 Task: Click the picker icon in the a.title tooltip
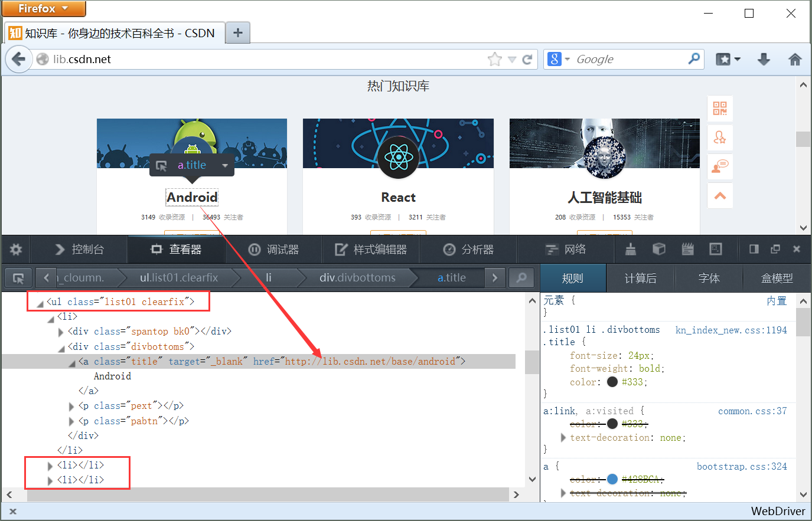coord(162,166)
